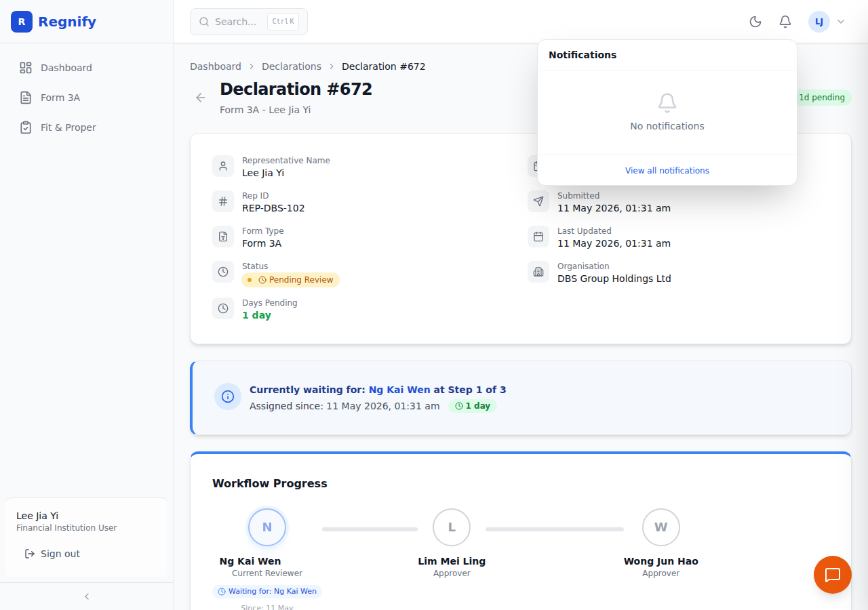
Task: Open Form 3A in the sidebar
Action: click(87, 98)
